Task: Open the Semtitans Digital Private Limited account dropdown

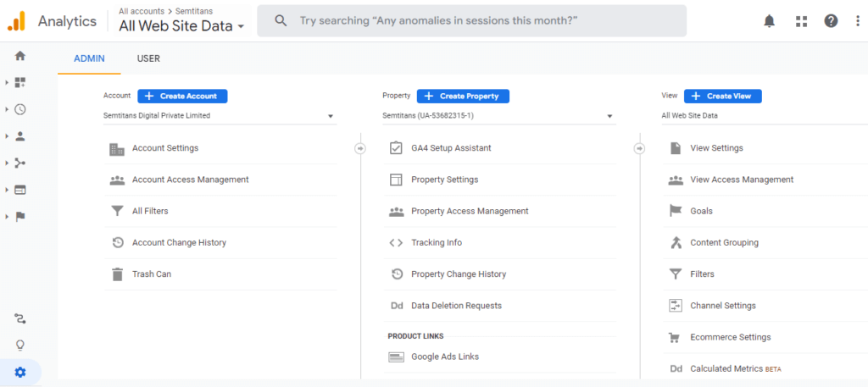Action: click(x=220, y=116)
